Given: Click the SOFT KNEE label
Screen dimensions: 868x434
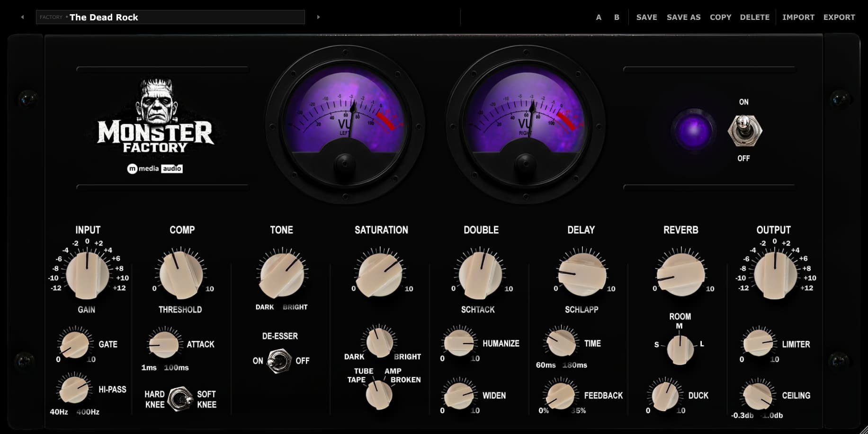Looking at the screenshot, I should click(206, 399).
